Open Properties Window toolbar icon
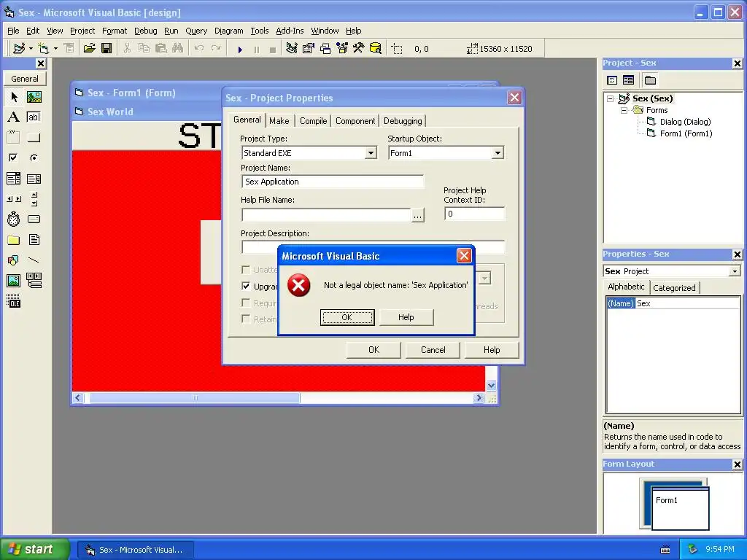The height and width of the screenshot is (560, 747). click(x=309, y=49)
